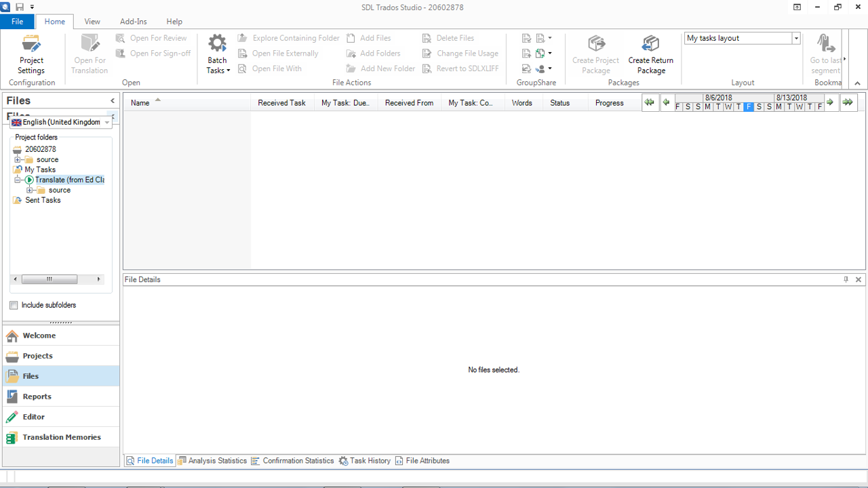Go to the Welcome view

[x=60, y=335]
